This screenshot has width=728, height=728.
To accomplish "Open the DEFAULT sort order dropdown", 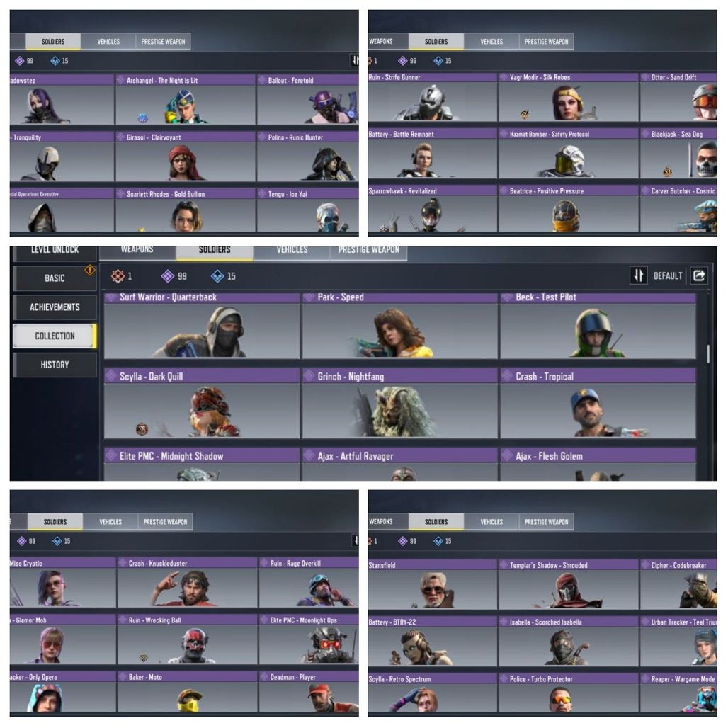I will 668,275.
